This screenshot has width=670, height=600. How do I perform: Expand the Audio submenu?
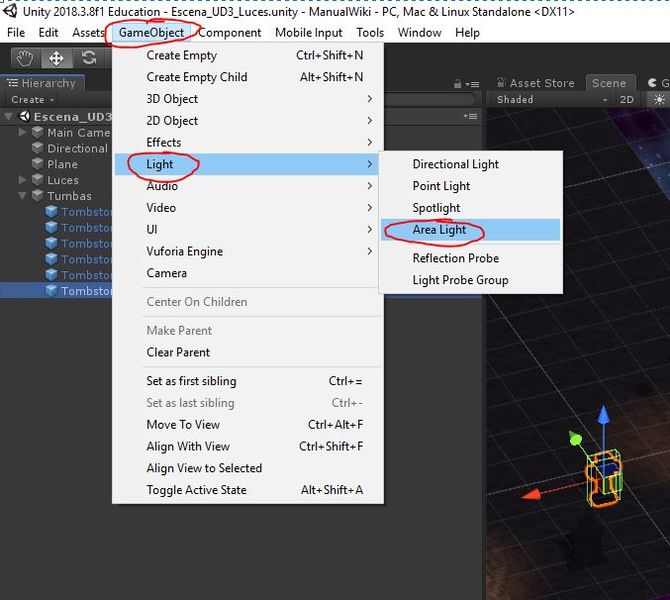[248, 186]
